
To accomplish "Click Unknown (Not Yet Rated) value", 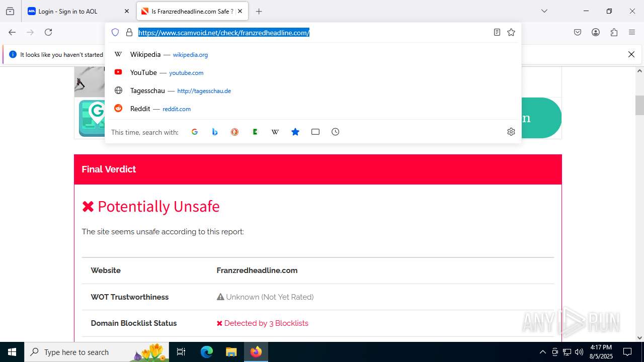I will (265, 297).
